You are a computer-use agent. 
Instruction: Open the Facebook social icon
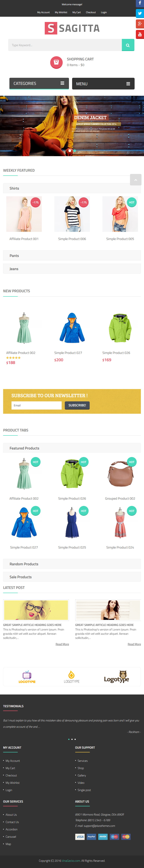tap(140, 3)
